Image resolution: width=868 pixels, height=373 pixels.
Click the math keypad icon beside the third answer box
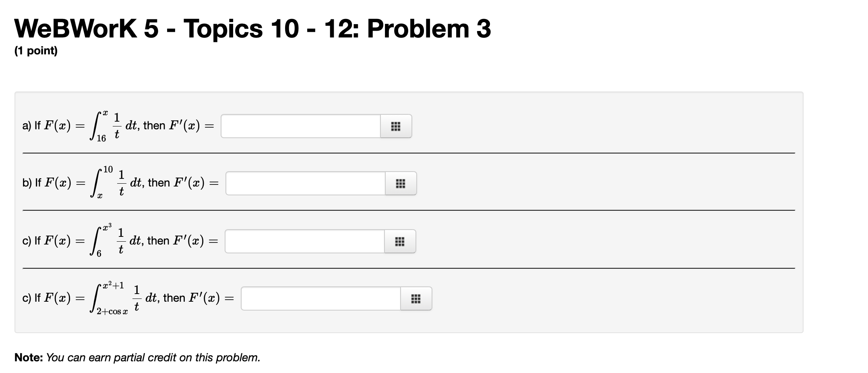point(399,241)
